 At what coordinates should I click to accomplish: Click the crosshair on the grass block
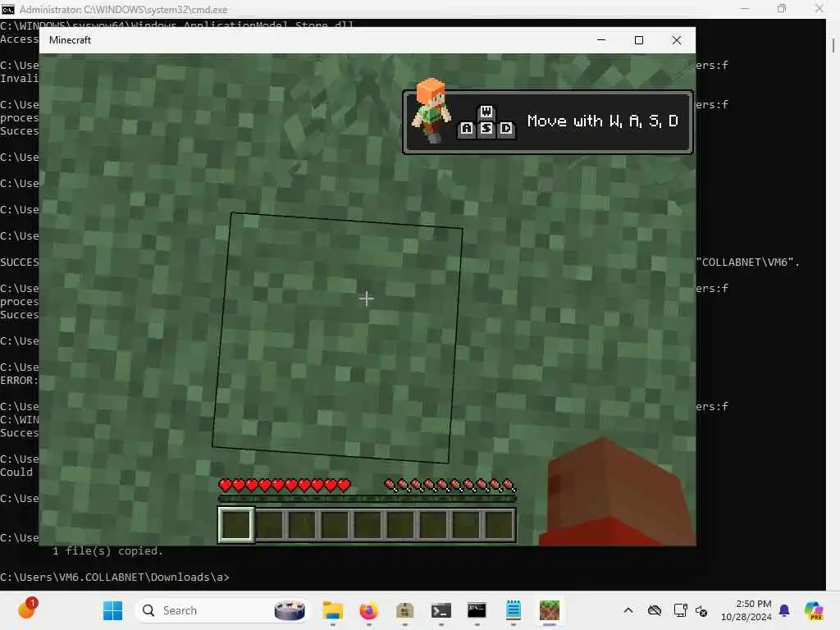(x=367, y=299)
